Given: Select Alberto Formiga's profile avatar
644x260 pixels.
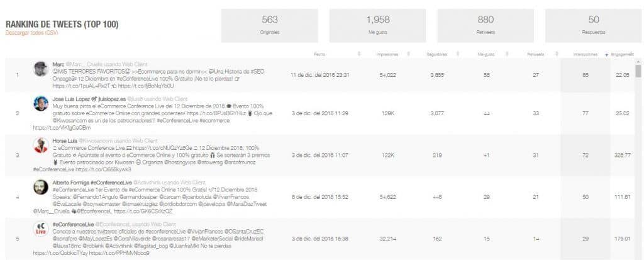Looking at the screenshot, I should click(41, 187).
